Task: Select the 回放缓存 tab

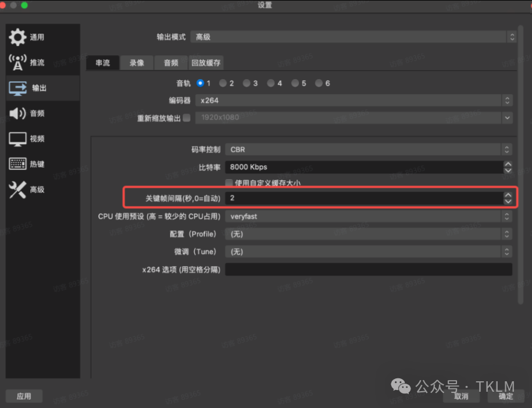Action: coord(206,62)
